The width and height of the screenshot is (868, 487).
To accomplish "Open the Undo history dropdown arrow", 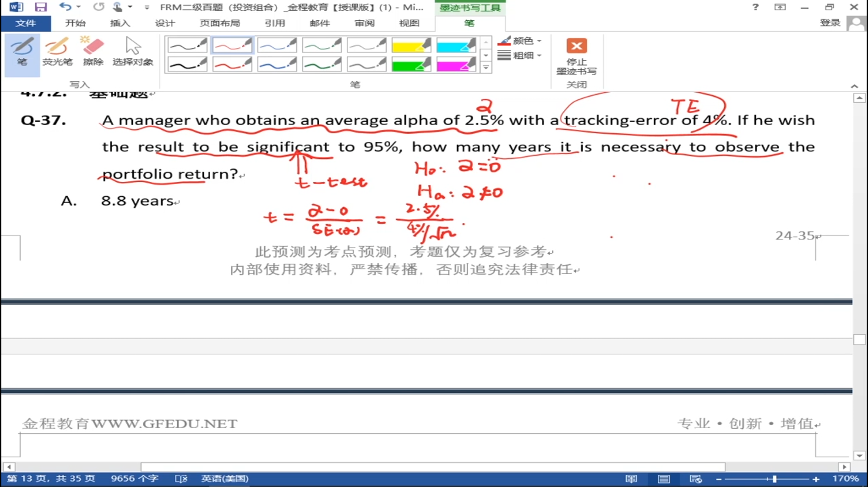I will (x=78, y=7).
